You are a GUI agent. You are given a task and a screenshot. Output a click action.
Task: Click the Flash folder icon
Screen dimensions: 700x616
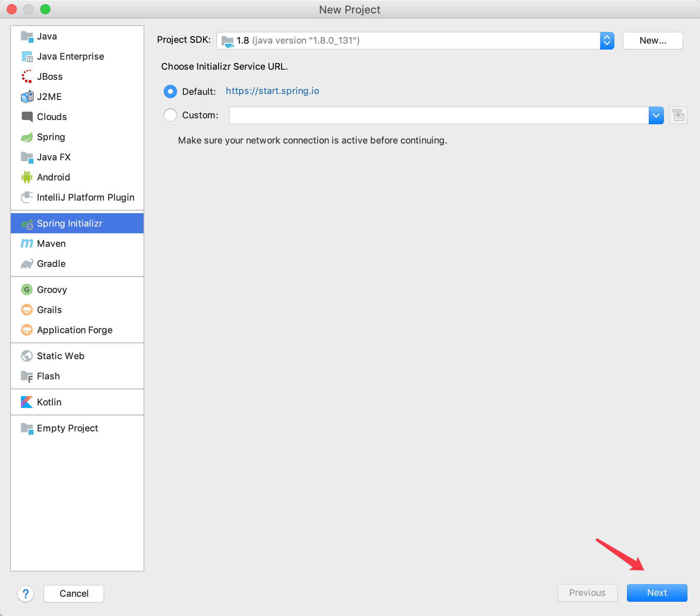coord(27,376)
